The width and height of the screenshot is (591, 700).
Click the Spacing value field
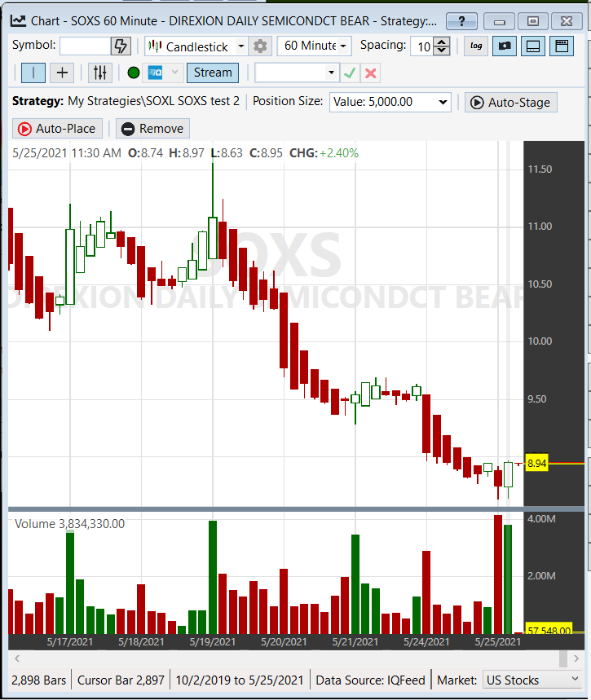tap(422, 46)
